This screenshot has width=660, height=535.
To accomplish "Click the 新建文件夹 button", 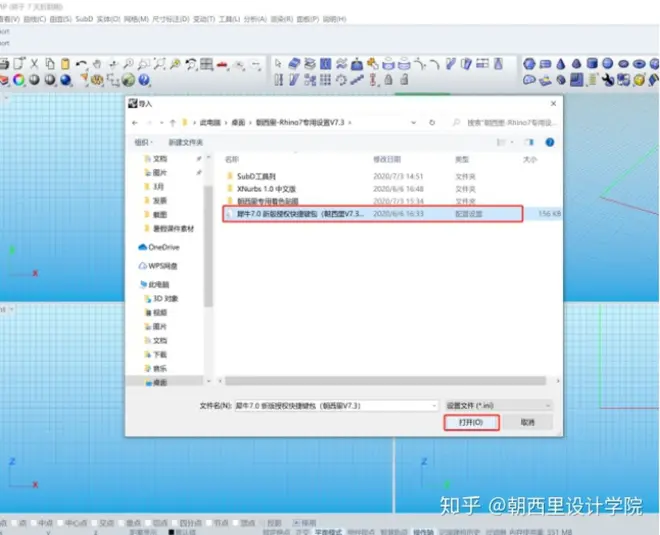I will [186, 142].
